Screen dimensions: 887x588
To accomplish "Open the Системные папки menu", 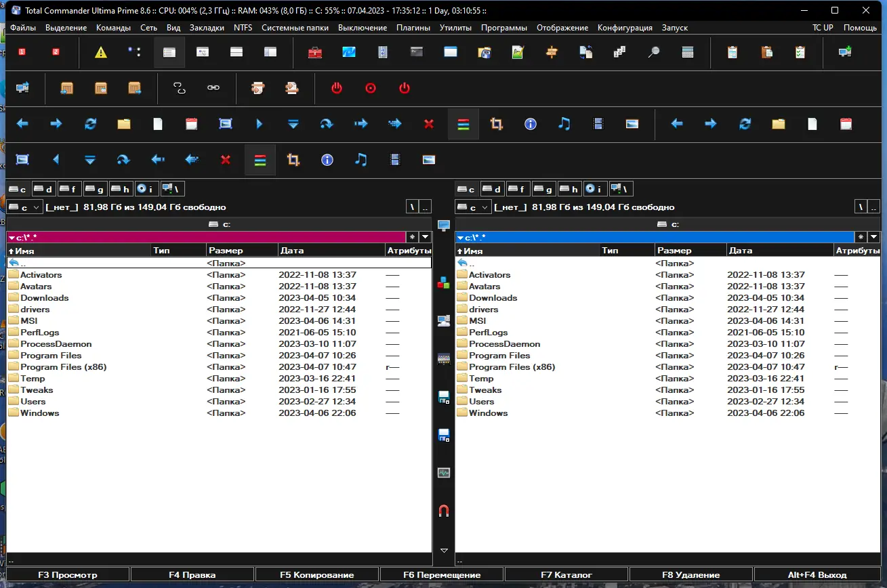I will pyautogui.click(x=295, y=28).
